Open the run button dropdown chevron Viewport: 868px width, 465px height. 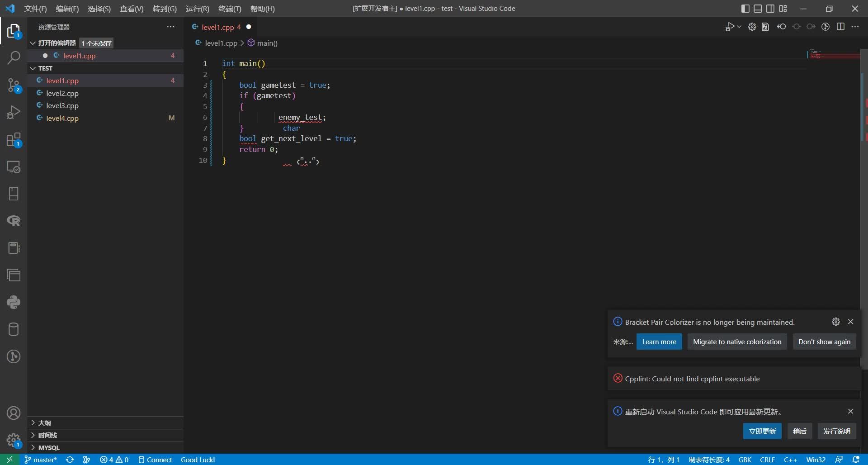738,26
